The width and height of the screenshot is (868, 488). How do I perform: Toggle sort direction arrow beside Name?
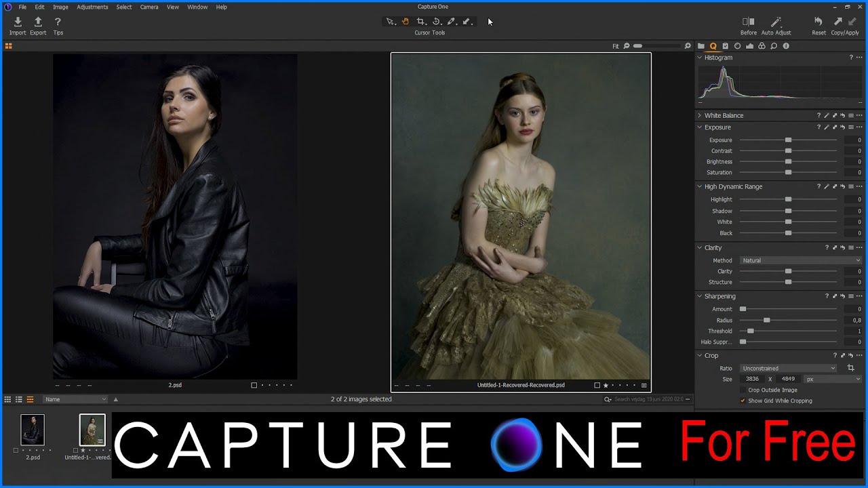pos(115,399)
